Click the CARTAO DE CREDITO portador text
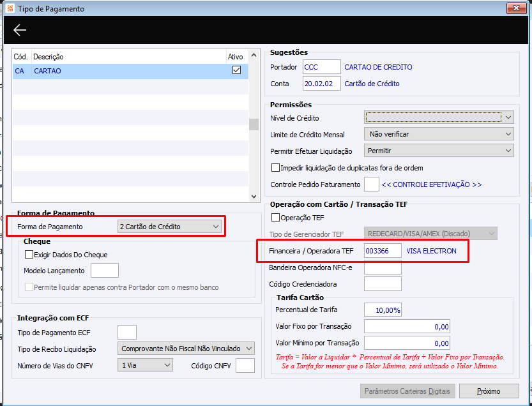 pyautogui.click(x=378, y=67)
